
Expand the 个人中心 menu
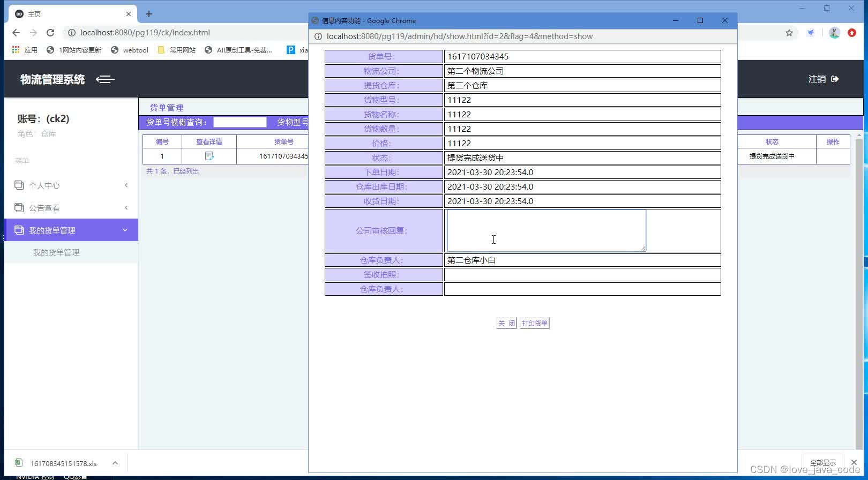pos(71,185)
